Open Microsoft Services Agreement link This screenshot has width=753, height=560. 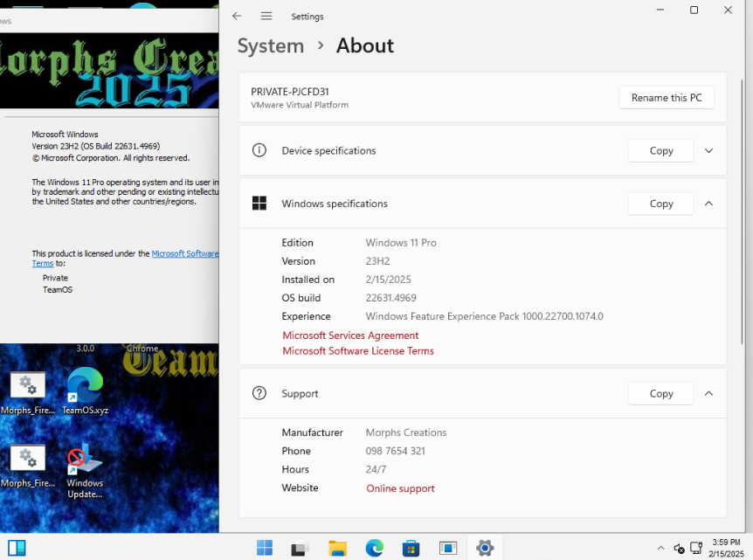(x=350, y=335)
